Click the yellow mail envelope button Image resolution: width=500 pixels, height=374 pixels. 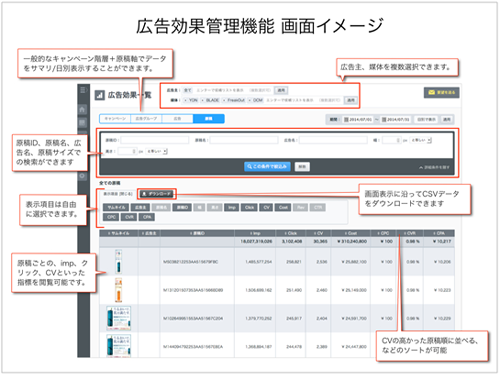[x=441, y=92]
